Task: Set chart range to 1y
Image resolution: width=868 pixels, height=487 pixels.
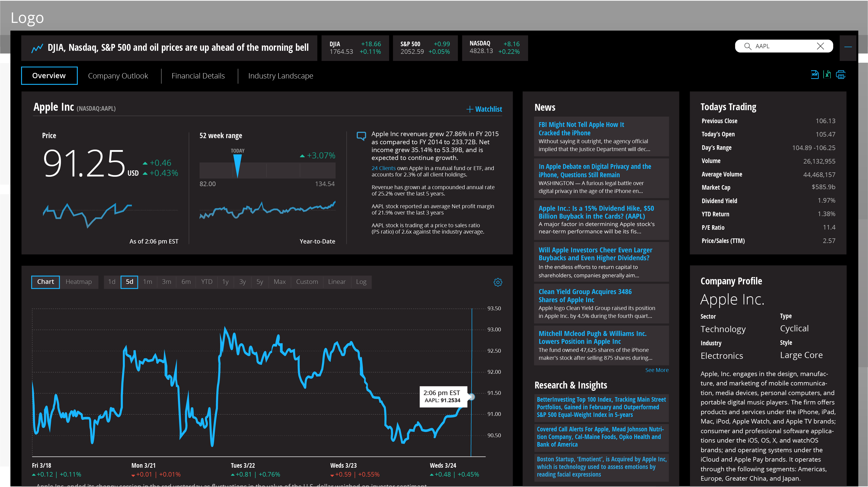Action: click(x=226, y=282)
